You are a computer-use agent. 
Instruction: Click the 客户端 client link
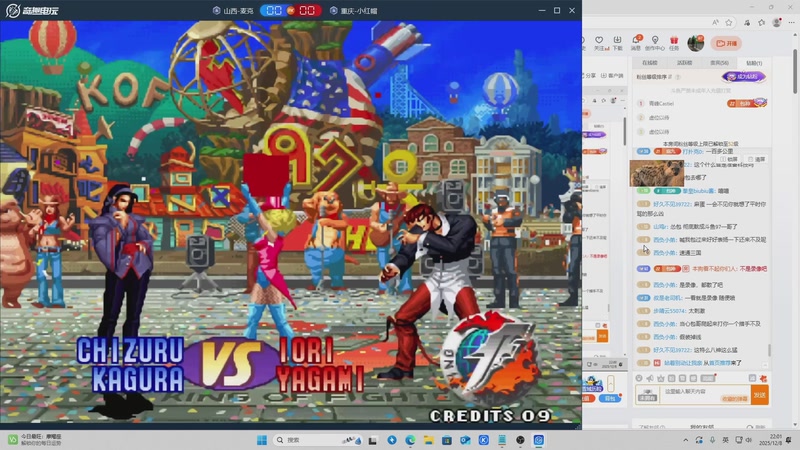tap(612, 76)
